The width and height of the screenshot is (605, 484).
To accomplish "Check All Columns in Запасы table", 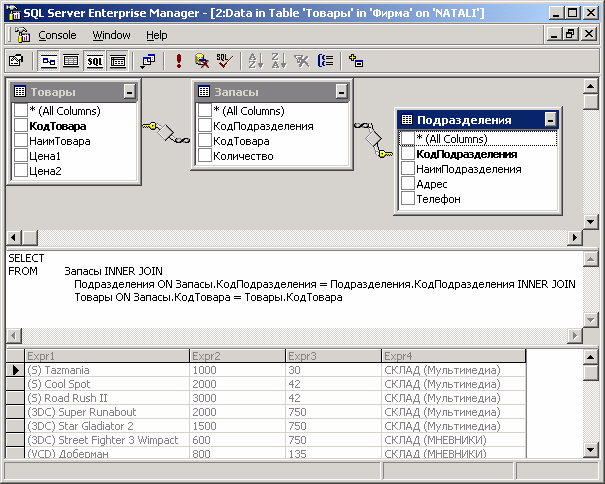I will click(204, 111).
